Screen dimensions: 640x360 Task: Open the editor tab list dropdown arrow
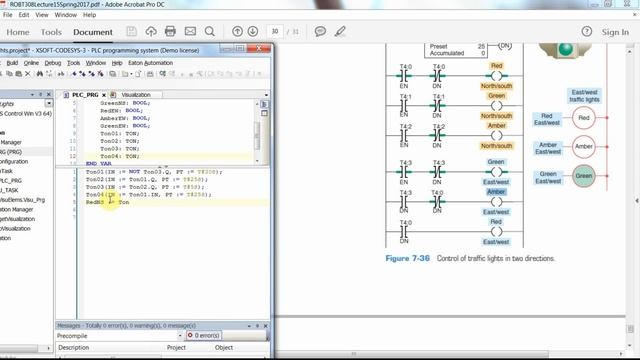pos(266,95)
